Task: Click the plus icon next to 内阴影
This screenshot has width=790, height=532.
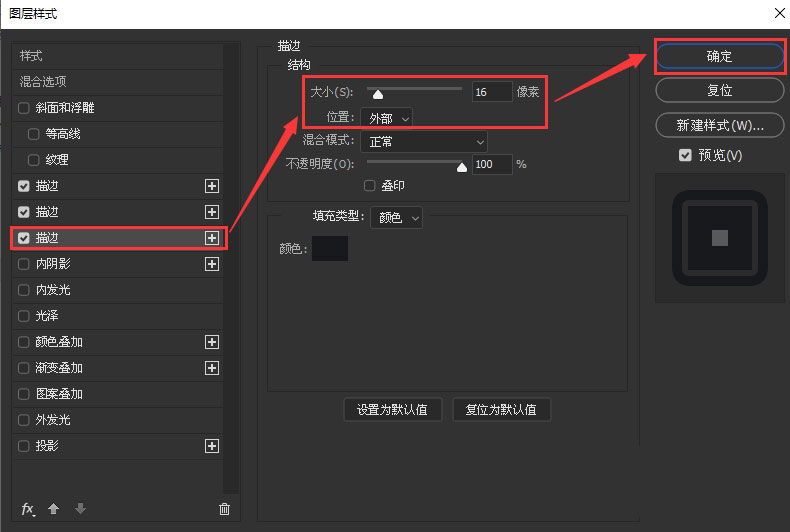Action: pyautogui.click(x=212, y=264)
